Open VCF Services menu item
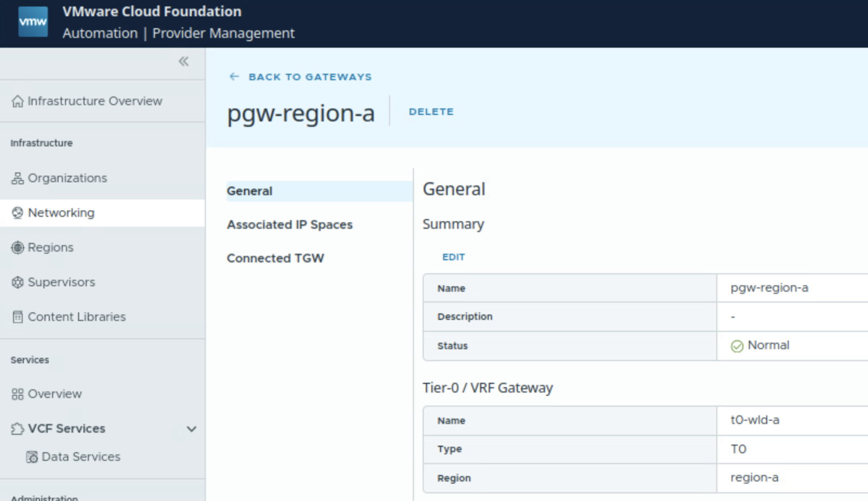 (x=67, y=429)
